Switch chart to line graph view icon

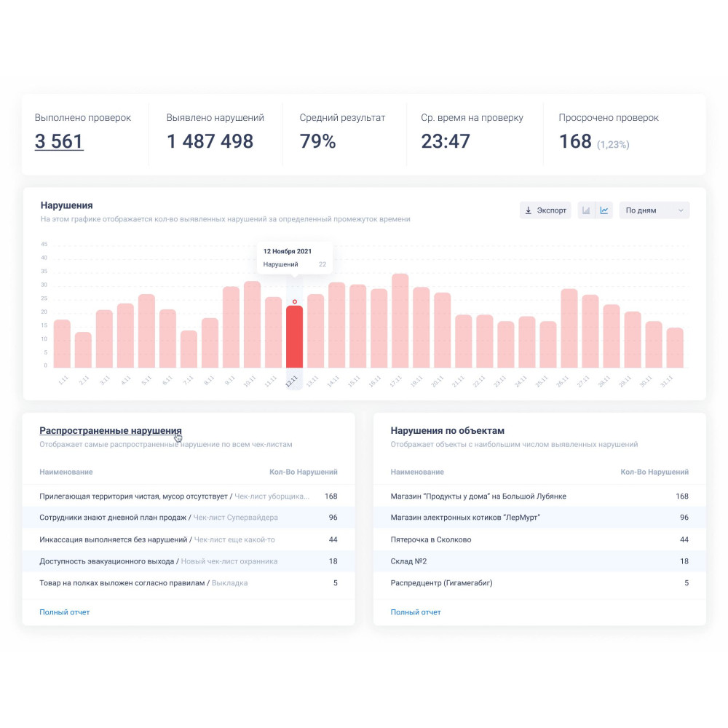pos(604,210)
